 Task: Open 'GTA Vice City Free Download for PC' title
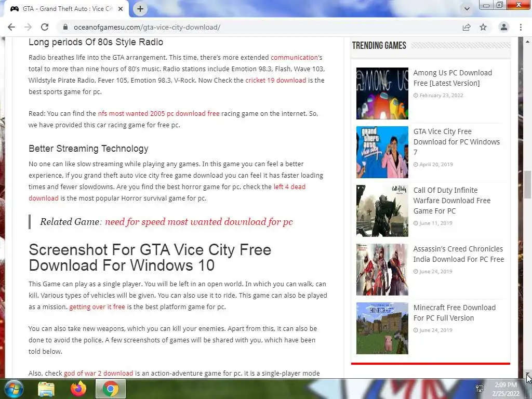(x=456, y=142)
